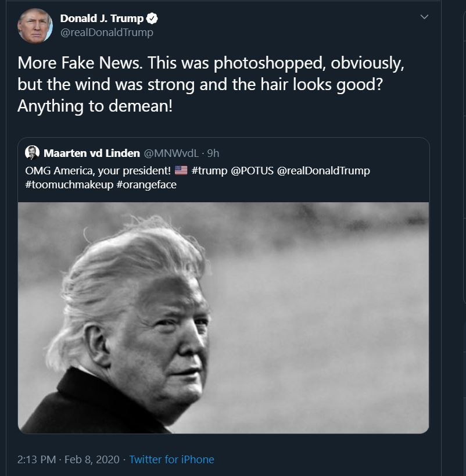Open the #toomuchmakeup hashtag
Viewport: 466px width, 476px height.
click(x=69, y=185)
